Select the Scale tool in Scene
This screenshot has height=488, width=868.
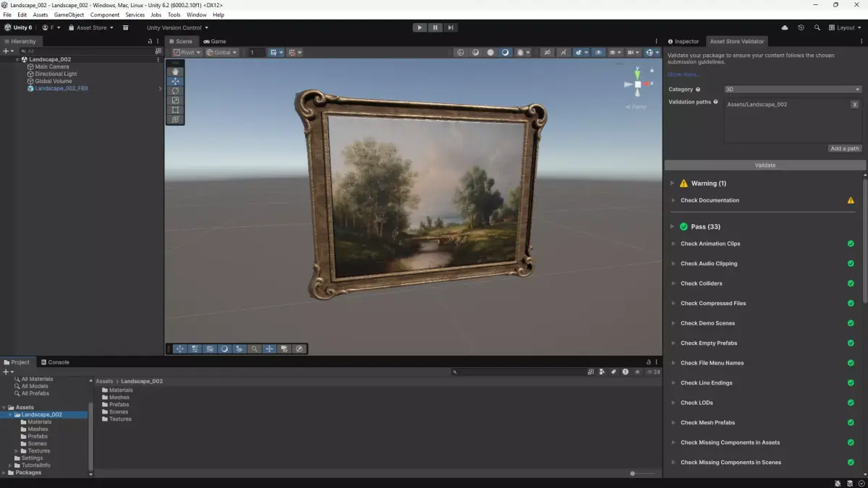click(175, 100)
